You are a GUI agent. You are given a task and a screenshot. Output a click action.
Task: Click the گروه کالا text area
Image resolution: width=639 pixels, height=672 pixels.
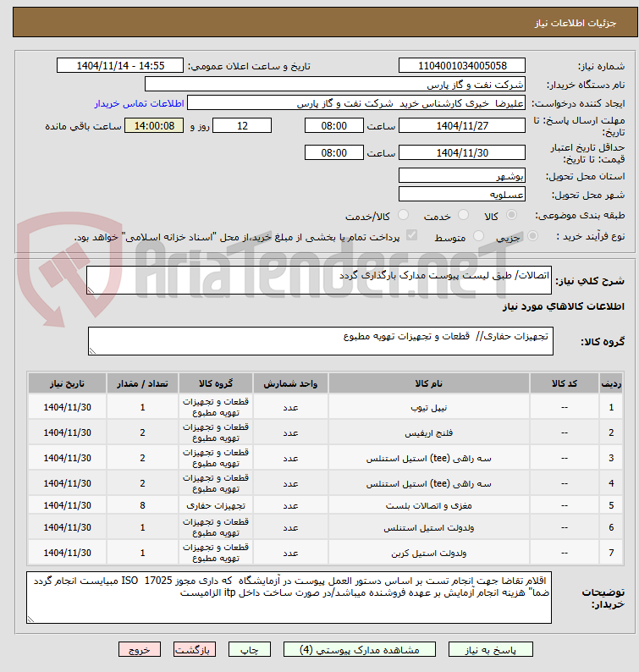pos(321,341)
